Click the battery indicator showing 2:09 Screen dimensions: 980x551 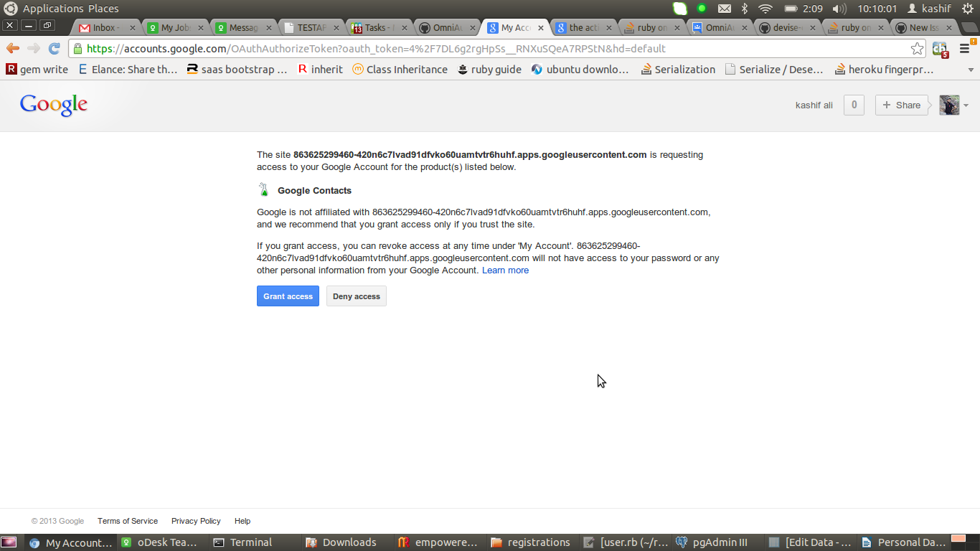(x=803, y=9)
